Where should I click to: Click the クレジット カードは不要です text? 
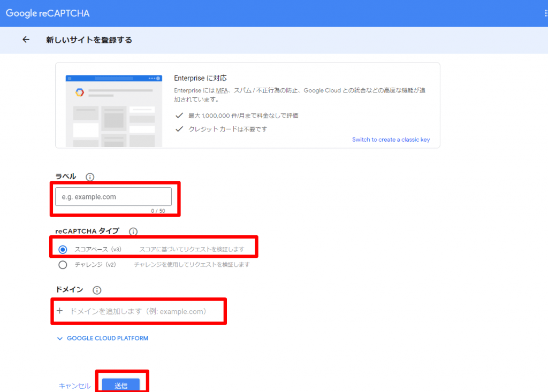(x=227, y=129)
